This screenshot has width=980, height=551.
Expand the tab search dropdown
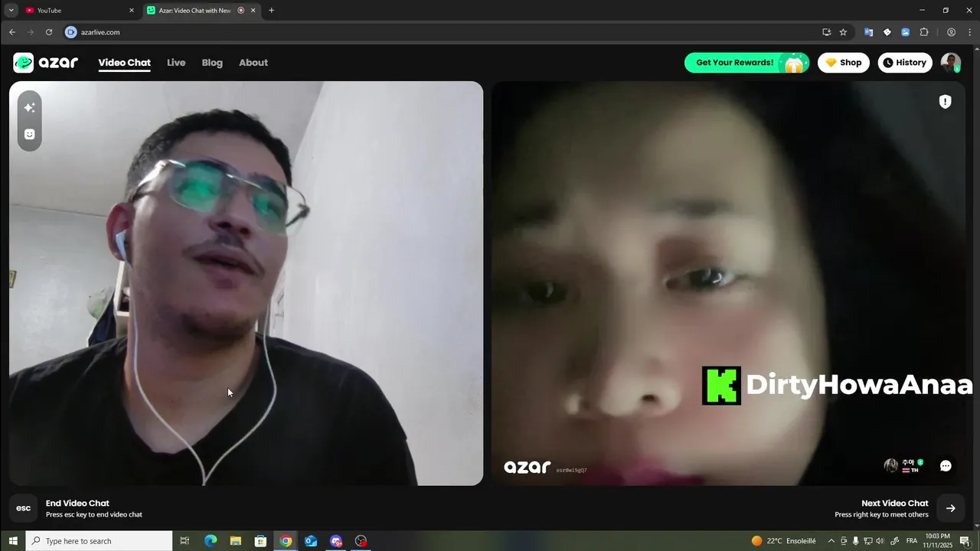pos(11,11)
